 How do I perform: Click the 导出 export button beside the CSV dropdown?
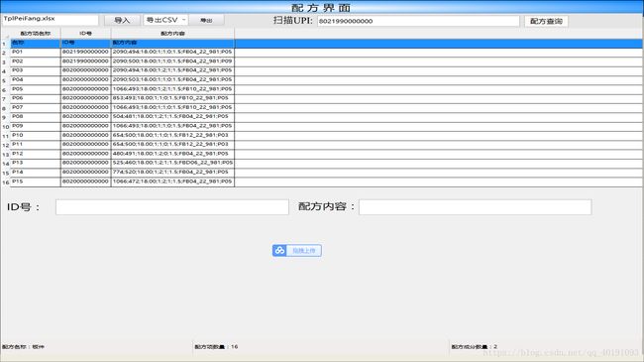pyautogui.click(x=207, y=20)
